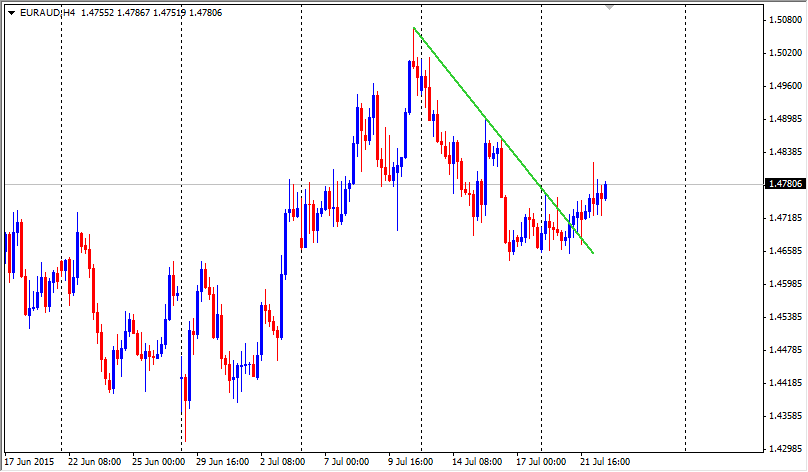Click the 1.42985 price scale label
Image resolution: width=808 pixels, height=472 pixels.
785,449
